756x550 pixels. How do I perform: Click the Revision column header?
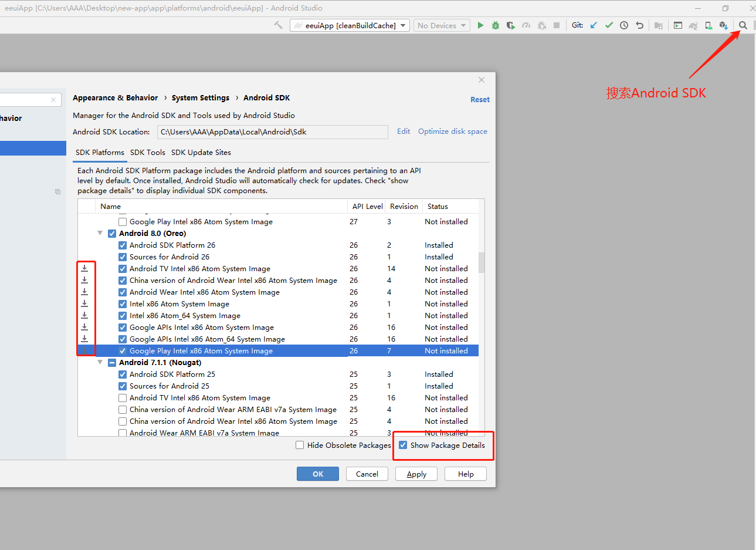coord(404,206)
